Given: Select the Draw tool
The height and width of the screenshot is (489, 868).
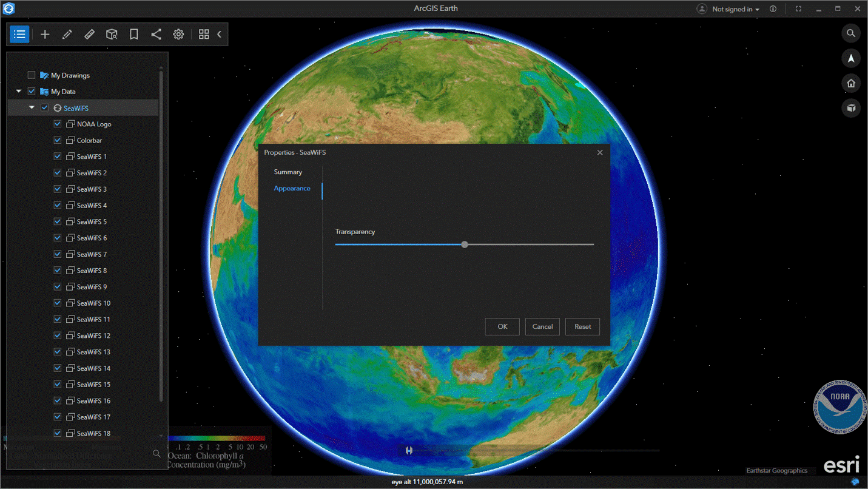Looking at the screenshot, I should tap(67, 34).
